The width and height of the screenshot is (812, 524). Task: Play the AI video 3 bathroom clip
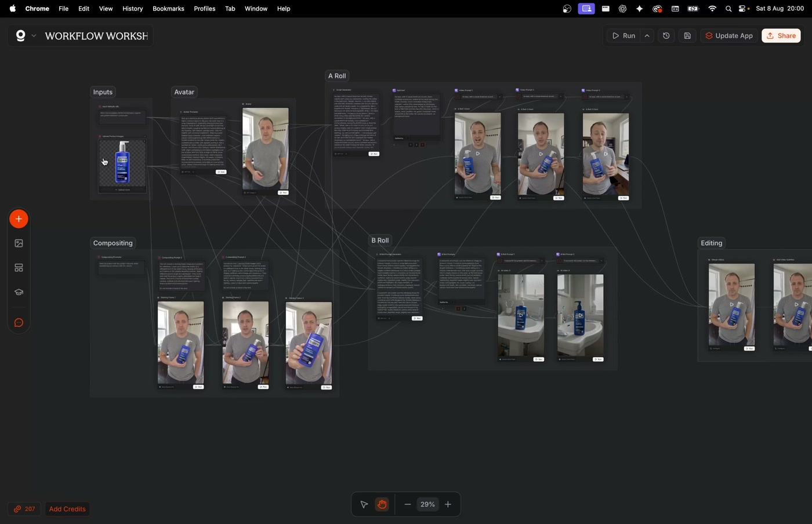pyautogui.click(x=521, y=315)
